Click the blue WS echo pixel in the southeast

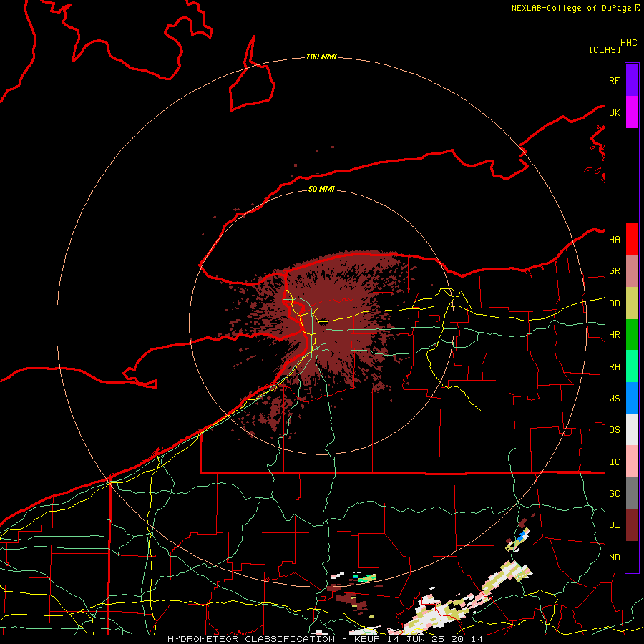[522, 537]
